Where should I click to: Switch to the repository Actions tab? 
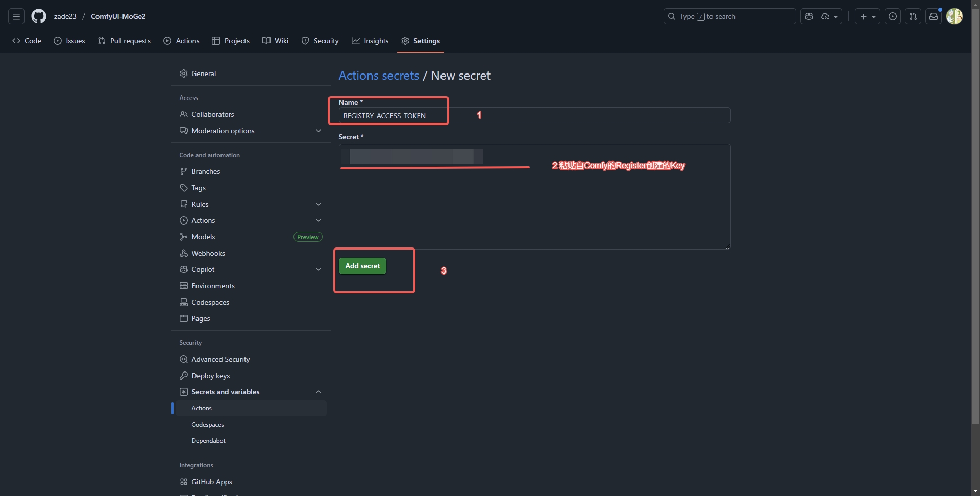181,41
